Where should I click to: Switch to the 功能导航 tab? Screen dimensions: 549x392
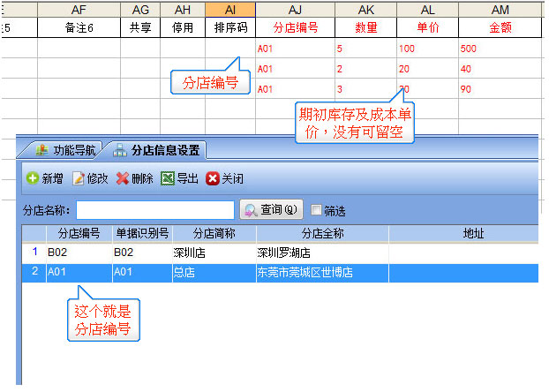pyautogui.click(x=67, y=148)
